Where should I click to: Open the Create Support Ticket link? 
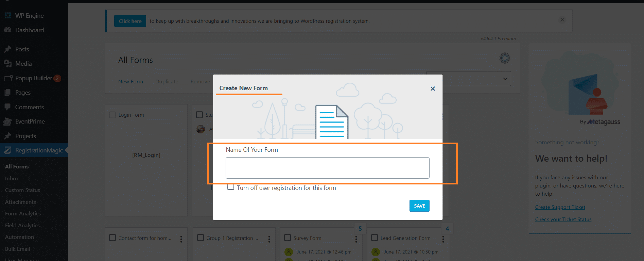560,207
